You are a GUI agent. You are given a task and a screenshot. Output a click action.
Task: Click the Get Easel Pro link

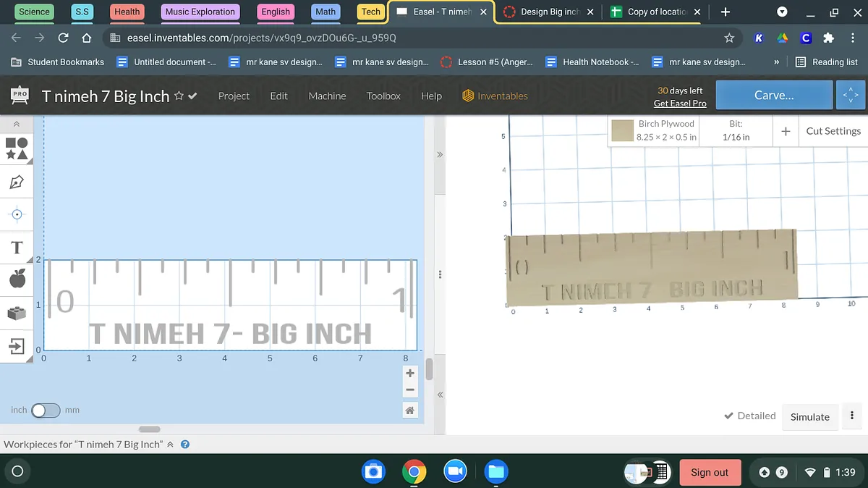(x=680, y=104)
